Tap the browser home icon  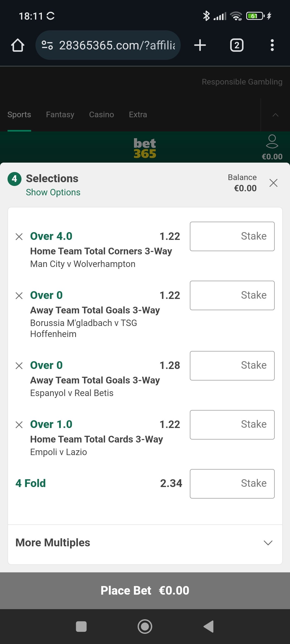point(18,45)
